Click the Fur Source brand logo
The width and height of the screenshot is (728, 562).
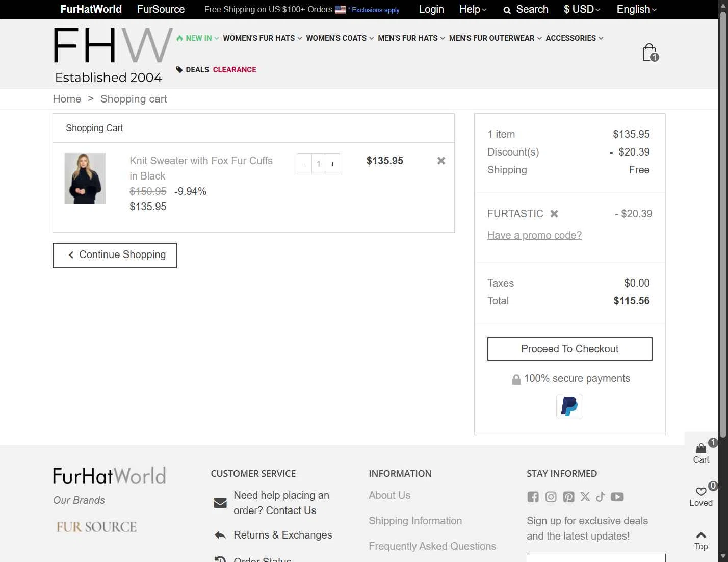tap(96, 527)
